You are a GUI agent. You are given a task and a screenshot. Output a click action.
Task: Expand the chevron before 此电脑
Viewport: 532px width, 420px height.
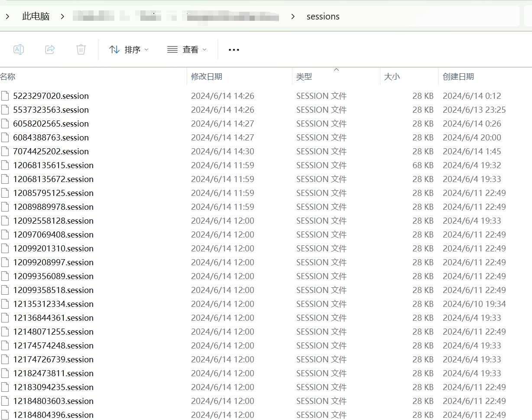7,16
